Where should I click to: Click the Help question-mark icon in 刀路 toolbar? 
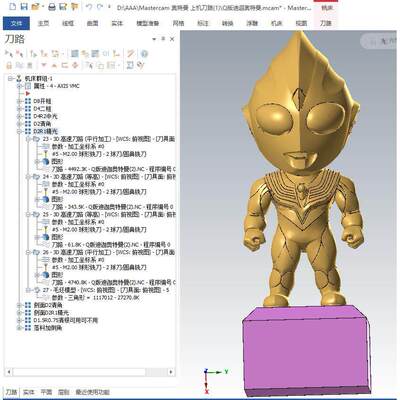pos(144,53)
